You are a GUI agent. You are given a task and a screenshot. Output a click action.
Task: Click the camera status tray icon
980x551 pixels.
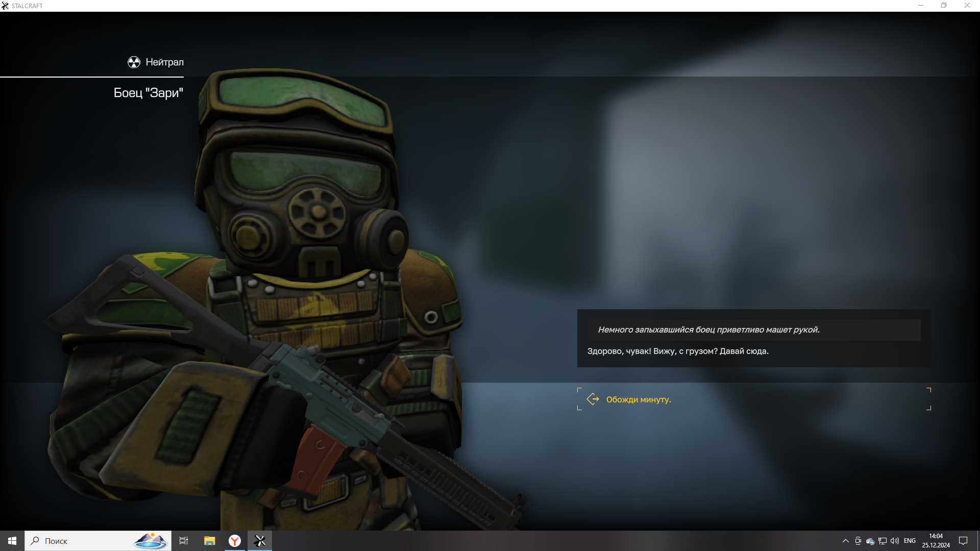[858, 541]
